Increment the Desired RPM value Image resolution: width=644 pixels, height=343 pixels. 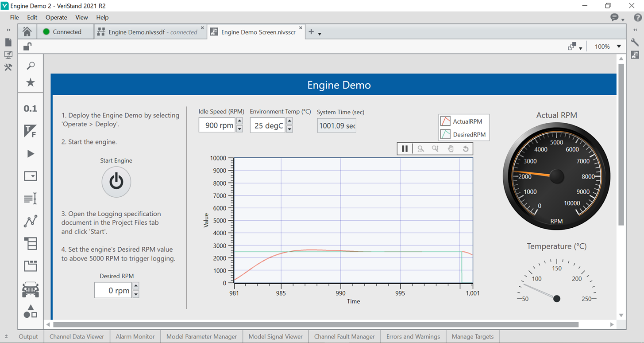pos(136,286)
